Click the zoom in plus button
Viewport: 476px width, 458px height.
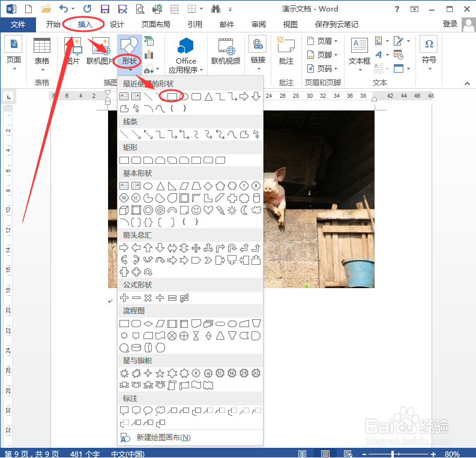433,454
